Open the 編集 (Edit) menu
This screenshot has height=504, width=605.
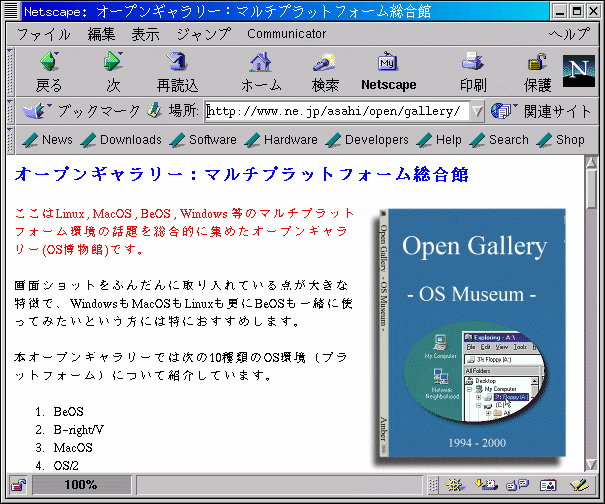(101, 34)
